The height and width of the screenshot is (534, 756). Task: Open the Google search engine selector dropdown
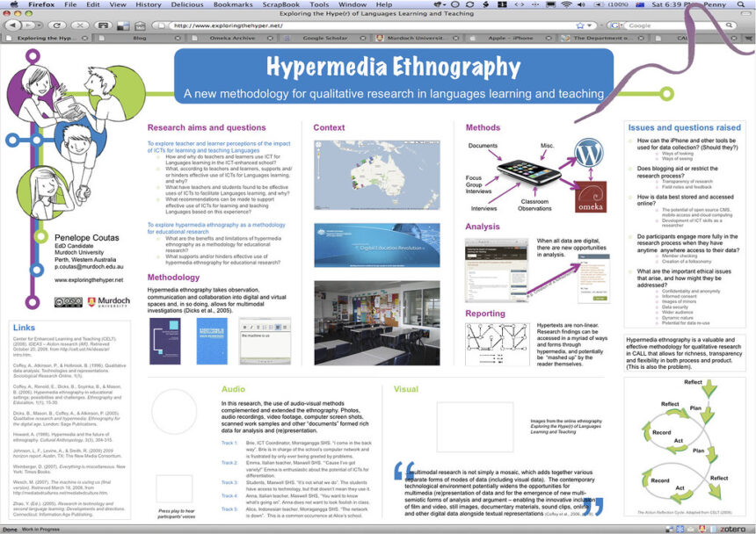pyautogui.click(x=615, y=25)
